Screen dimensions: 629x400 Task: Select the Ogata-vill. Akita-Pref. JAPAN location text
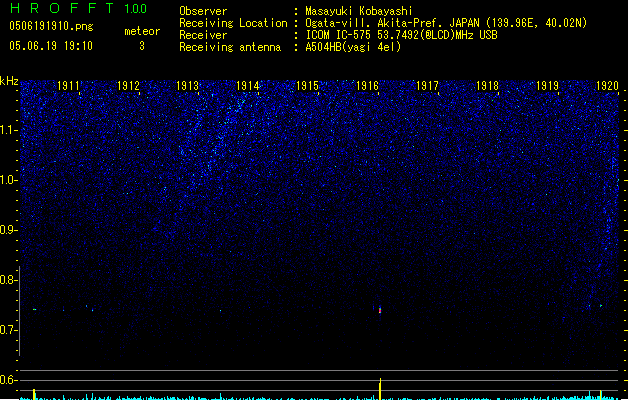[446, 23]
